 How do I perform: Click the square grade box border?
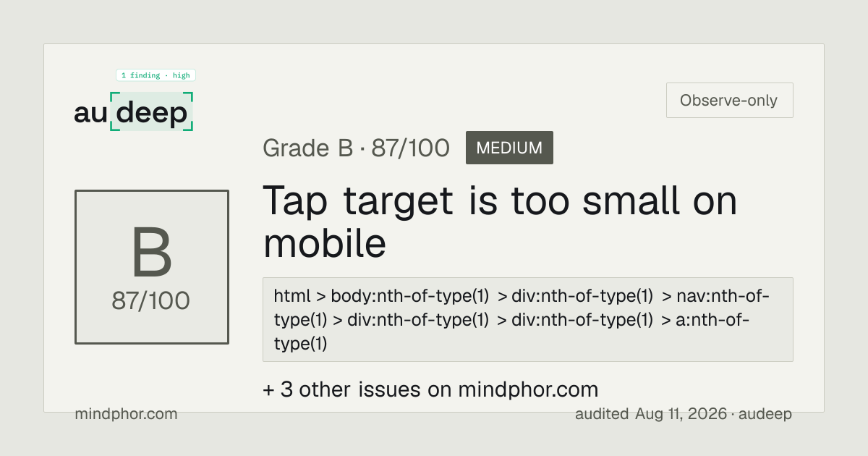[152, 267]
